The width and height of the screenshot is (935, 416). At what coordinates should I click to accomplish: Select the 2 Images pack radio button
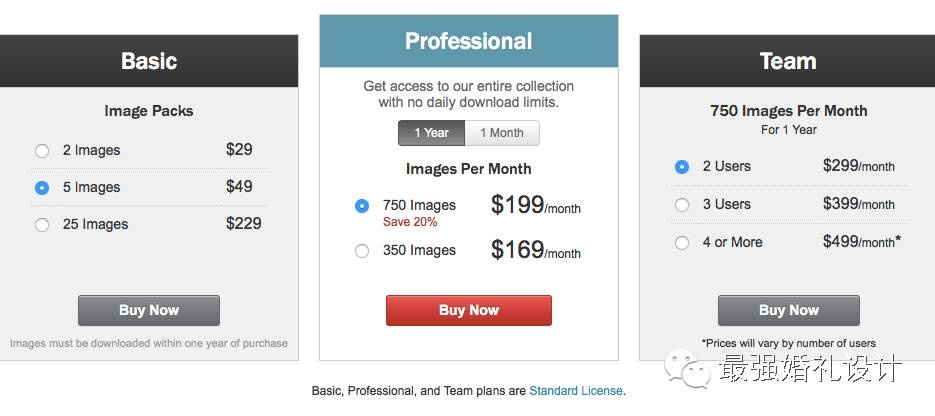point(42,151)
